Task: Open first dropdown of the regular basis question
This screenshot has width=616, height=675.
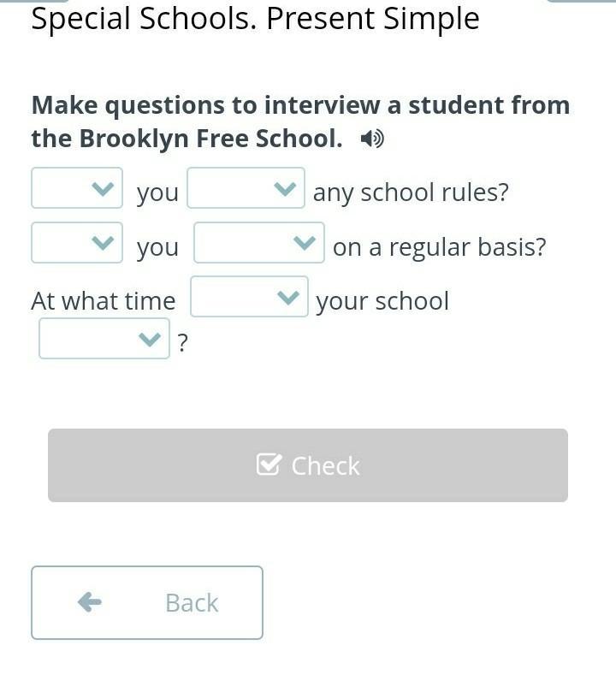Action: (x=77, y=243)
